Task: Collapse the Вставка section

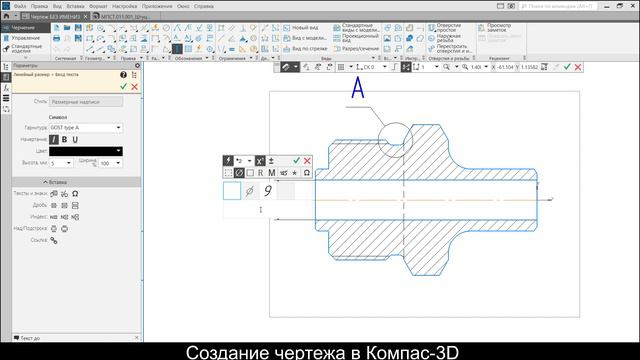Action: click(x=76, y=182)
